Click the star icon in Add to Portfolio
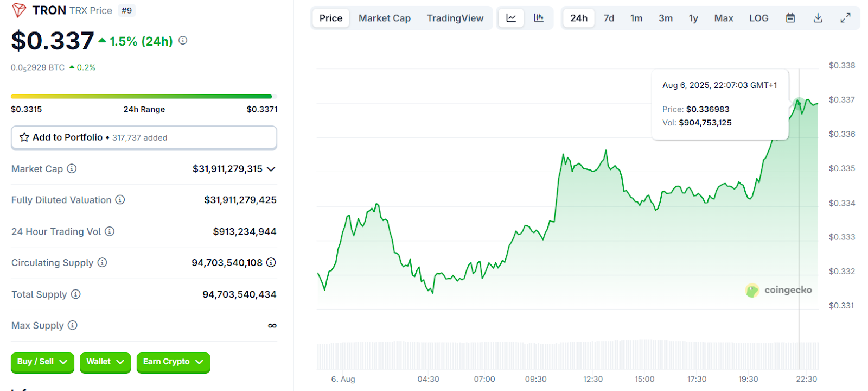Image resolution: width=868 pixels, height=391 pixels. tap(24, 137)
